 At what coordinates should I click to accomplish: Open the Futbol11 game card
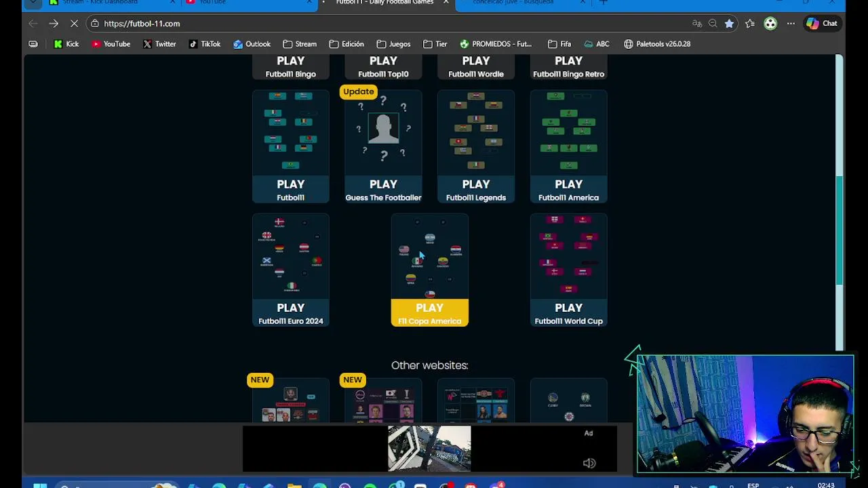pyautogui.click(x=291, y=146)
